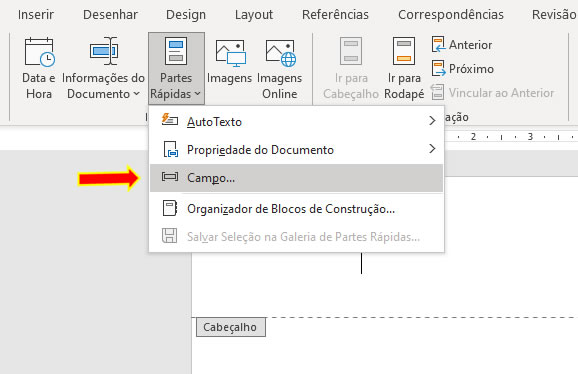The image size is (578, 374).
Task: Expand the AutoTexto submenu arrow
Action: [x=432, y=120]
